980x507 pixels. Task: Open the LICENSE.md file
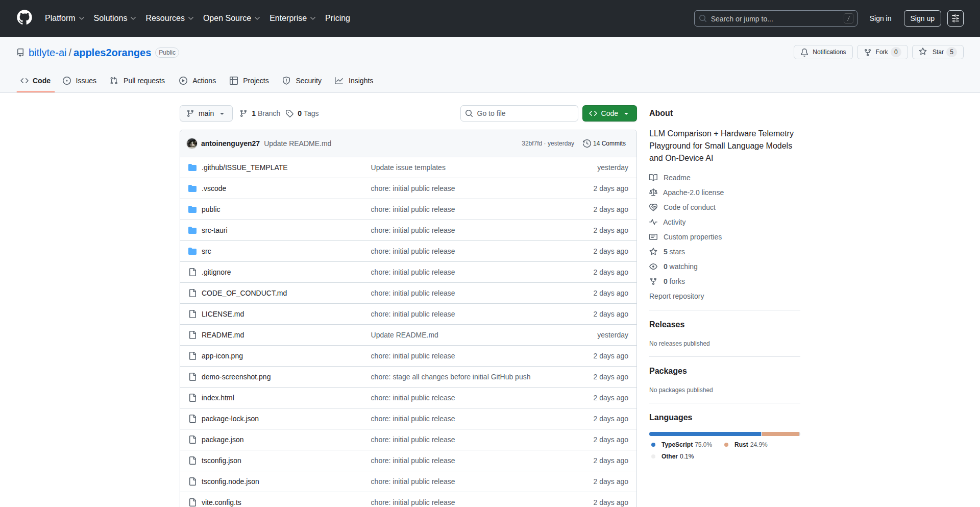click(x=223, y=314)
